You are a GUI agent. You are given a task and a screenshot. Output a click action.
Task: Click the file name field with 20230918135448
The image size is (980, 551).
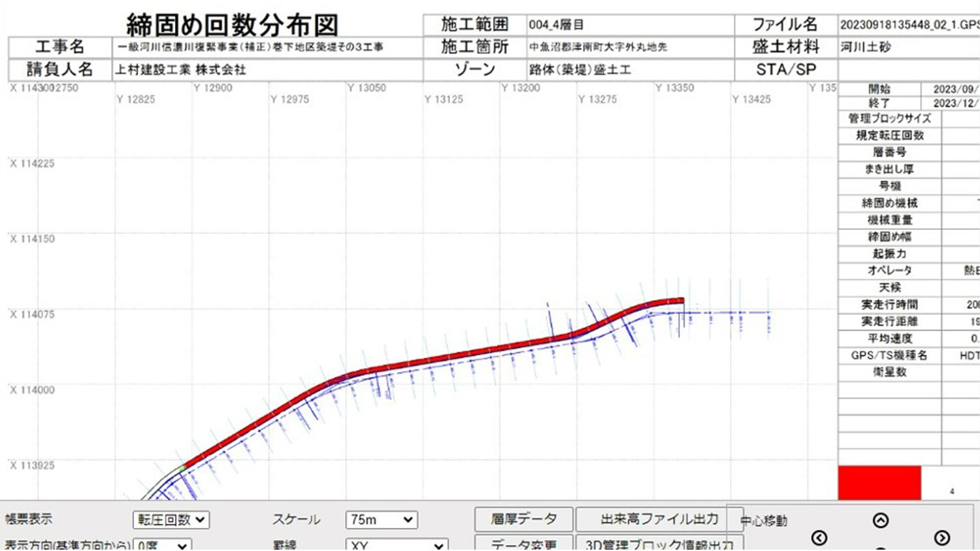pos(909,25)
